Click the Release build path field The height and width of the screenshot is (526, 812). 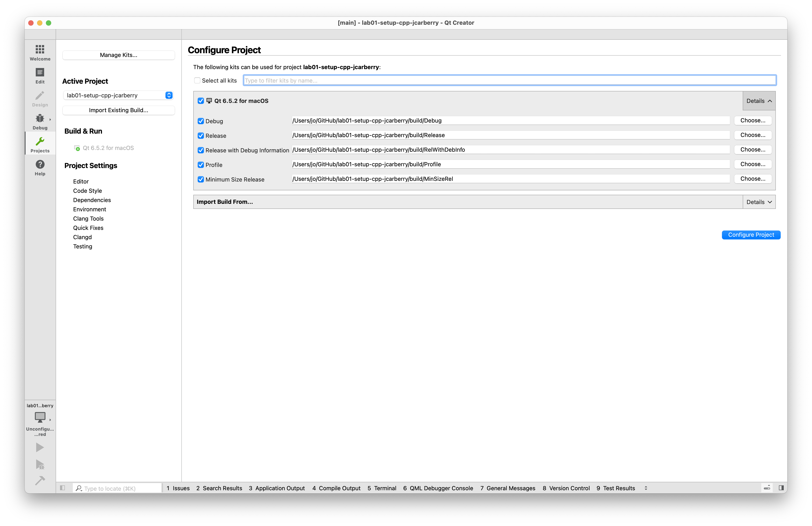510,135
